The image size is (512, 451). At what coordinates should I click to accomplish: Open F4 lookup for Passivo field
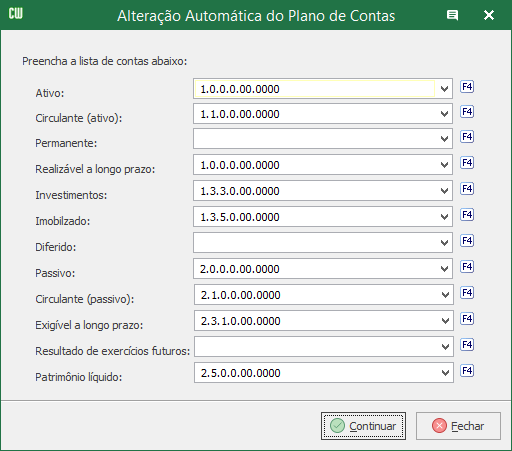467,267
